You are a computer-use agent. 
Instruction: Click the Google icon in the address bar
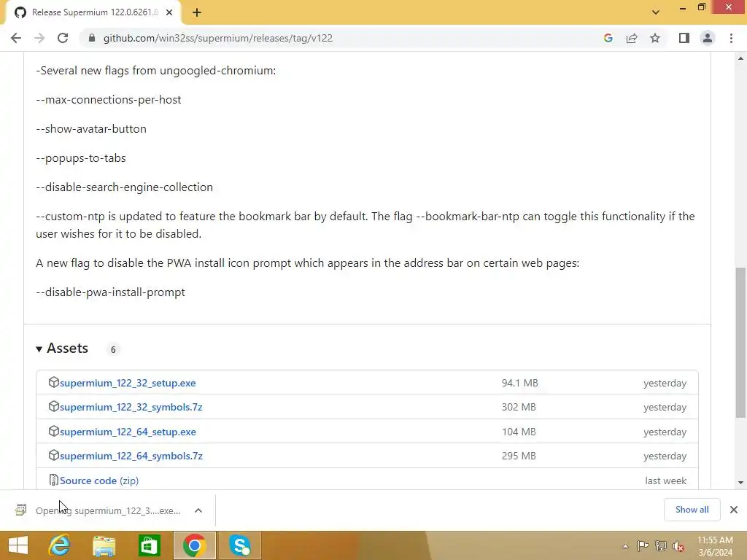pos(608,38)
